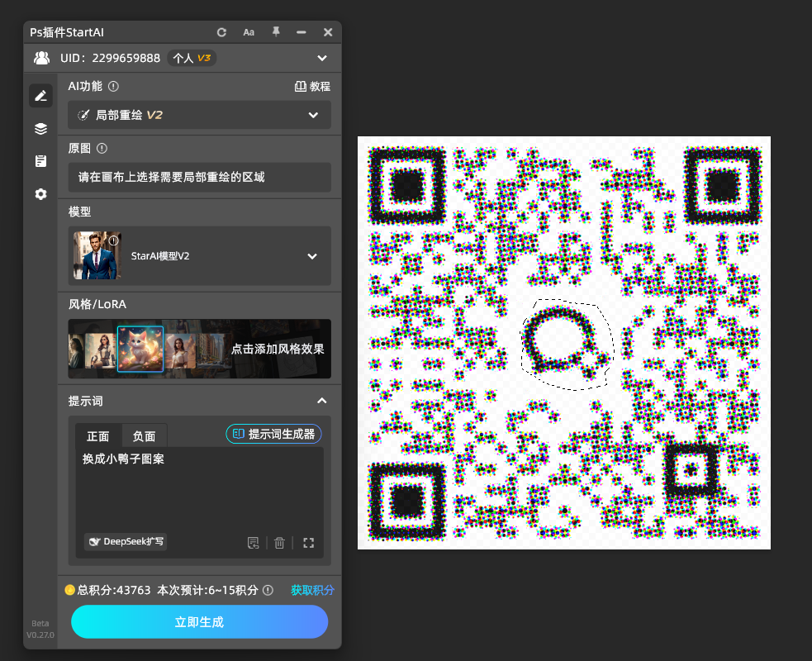Screen dimensions: 812x661
Task: Switch to the 负面 prompt tab
Action: point(144,436)
